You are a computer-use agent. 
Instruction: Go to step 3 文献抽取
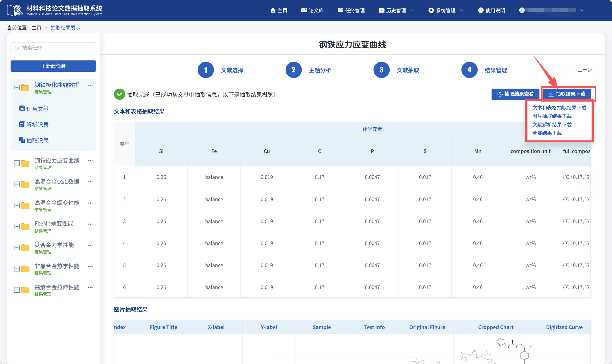click(x=396, y=70)
